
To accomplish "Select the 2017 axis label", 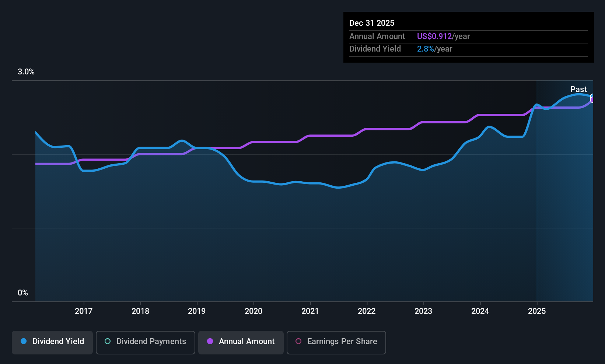I will pyautogui.click(x=84, y=311).
